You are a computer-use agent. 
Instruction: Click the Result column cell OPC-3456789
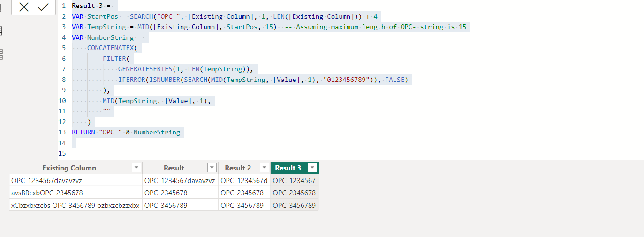click(x=180, y=205)
